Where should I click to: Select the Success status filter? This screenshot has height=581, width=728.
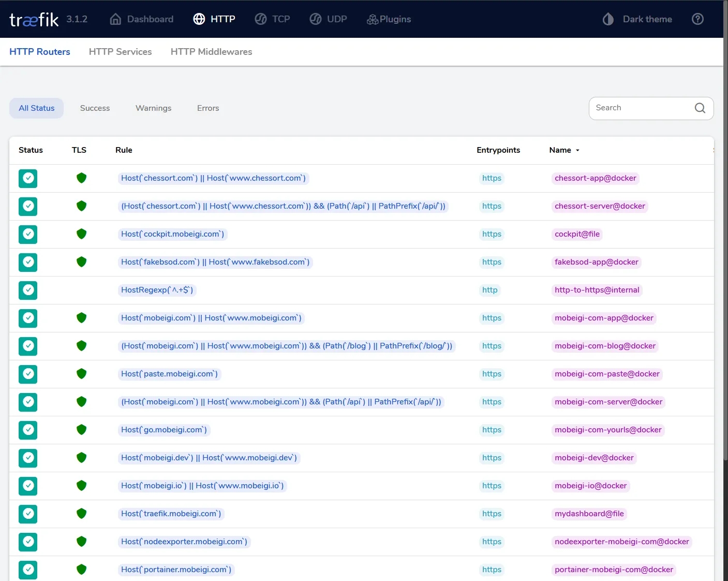tap(95, 108)
